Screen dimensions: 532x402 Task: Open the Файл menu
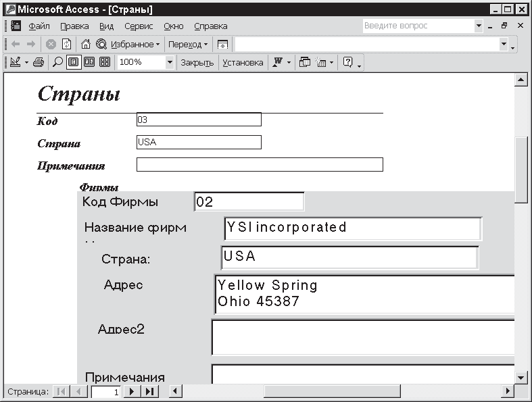[x=39, y=26]
